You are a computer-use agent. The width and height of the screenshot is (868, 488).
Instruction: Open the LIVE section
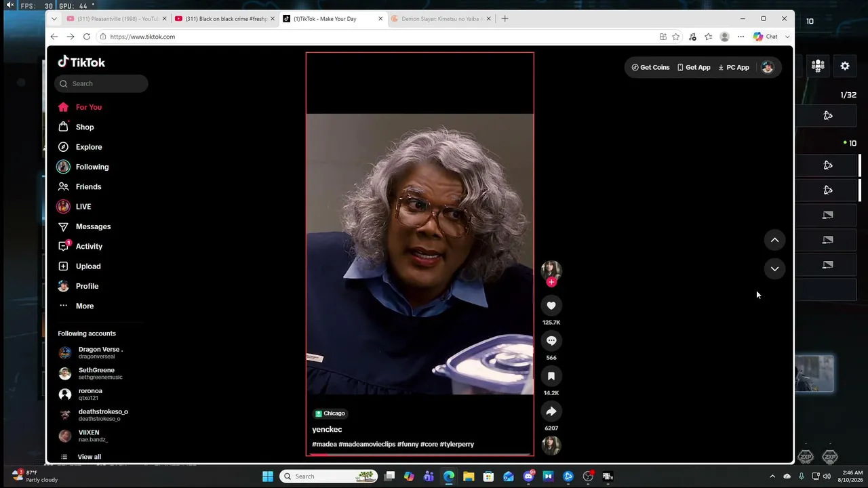[75, 207]
